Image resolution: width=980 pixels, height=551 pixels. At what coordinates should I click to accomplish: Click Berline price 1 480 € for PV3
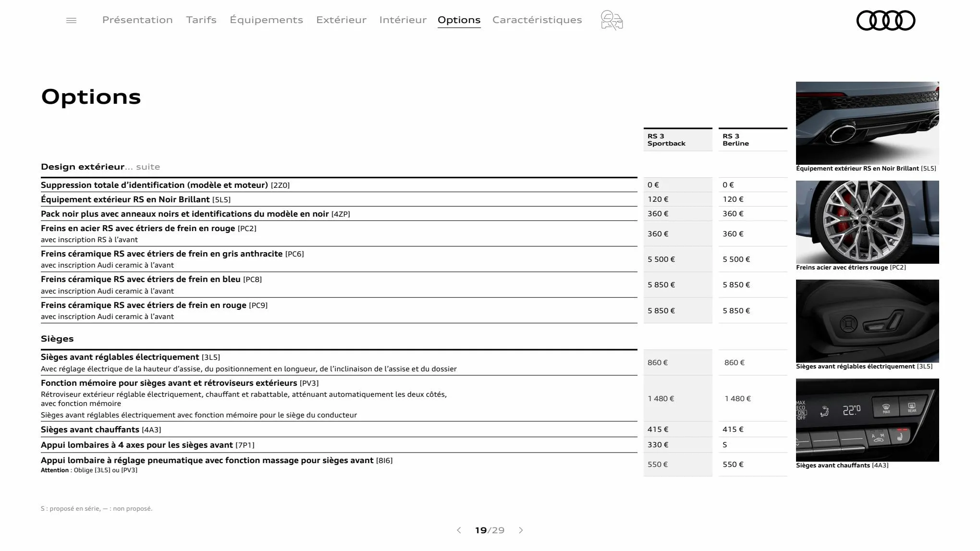tap(737, 399)
